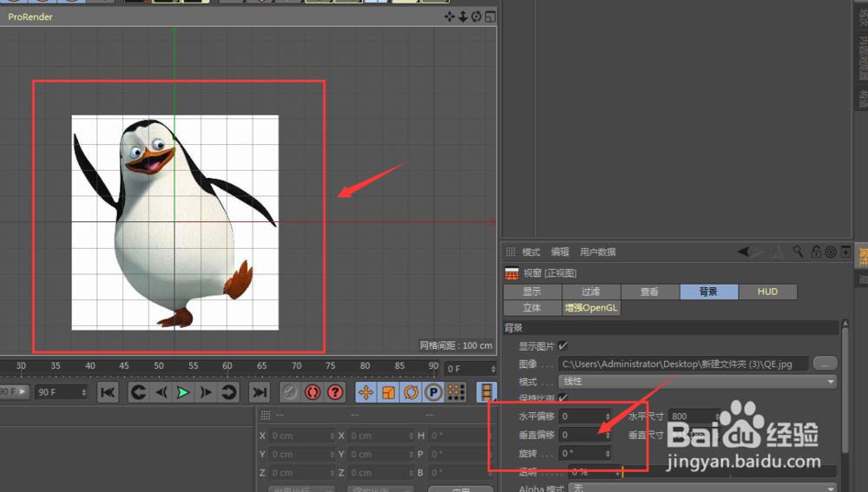This screenshot has height=492, width=868.
Task: Click the browse "..." image button
Action: (x=825, y=364)
